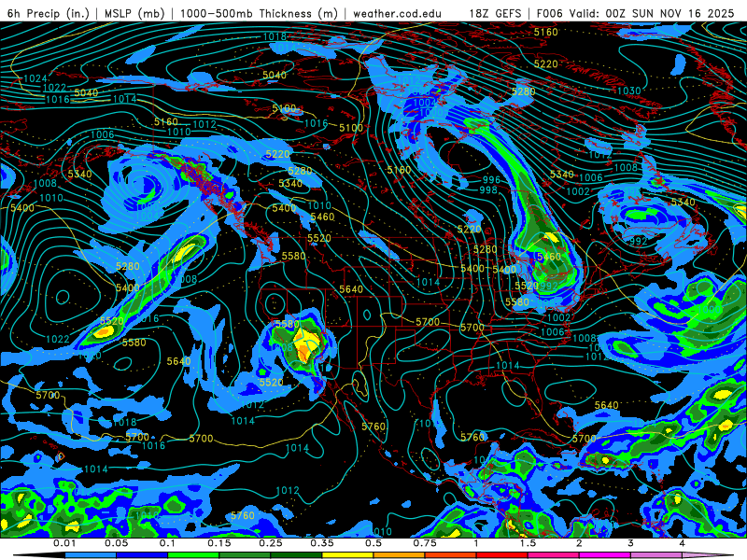
Task: Click the 0.01 legend value
Action: pos(64,543)
